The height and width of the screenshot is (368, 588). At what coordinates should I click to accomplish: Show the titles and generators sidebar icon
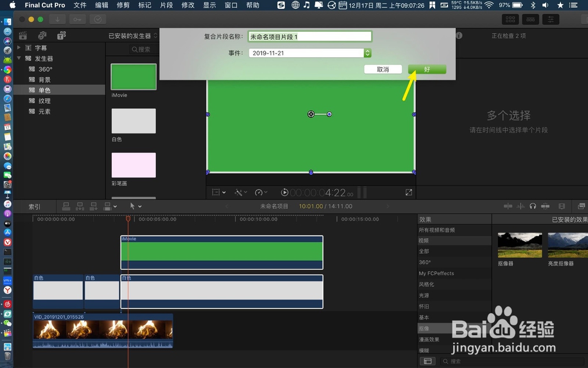[61, 36]
